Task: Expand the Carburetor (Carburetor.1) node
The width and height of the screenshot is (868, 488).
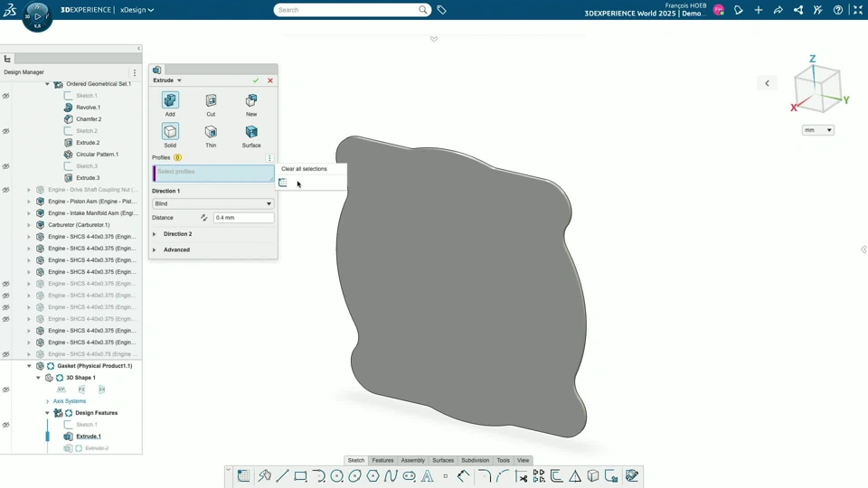Action: (29, 225)
